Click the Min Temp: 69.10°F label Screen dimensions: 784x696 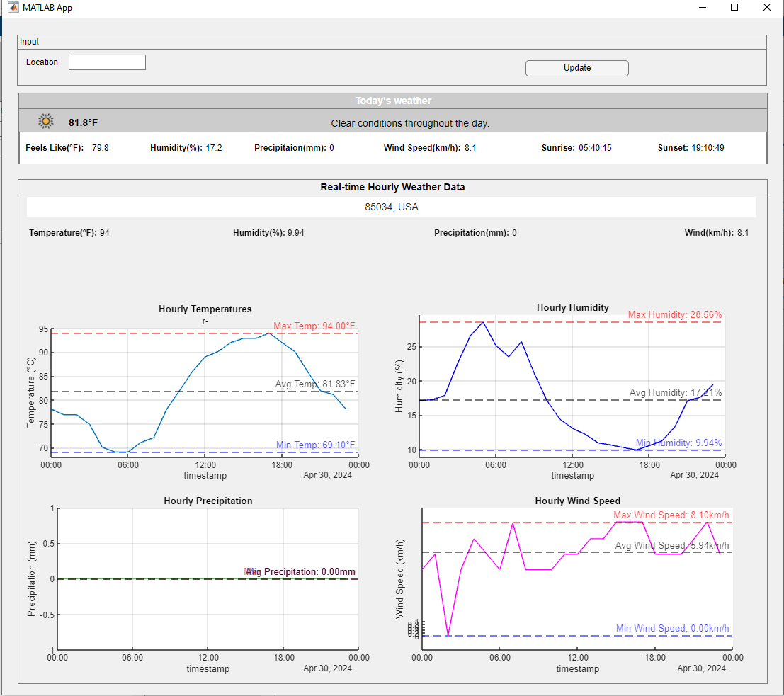pos(315,445)
